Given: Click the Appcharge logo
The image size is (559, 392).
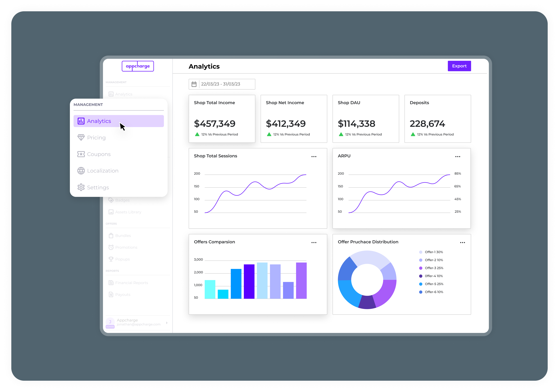Looking at the screenshot, I should (x=138, y=66).
